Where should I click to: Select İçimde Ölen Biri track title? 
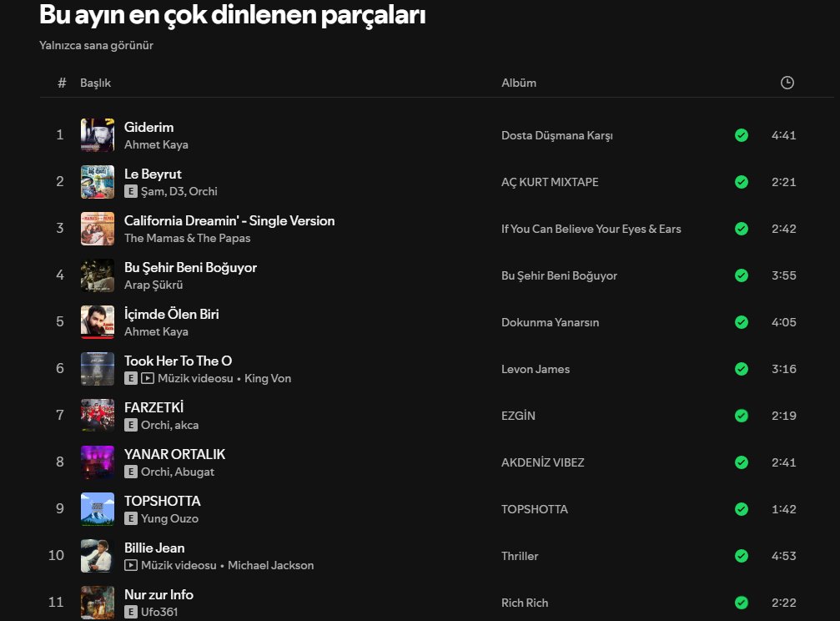[172, 314]
